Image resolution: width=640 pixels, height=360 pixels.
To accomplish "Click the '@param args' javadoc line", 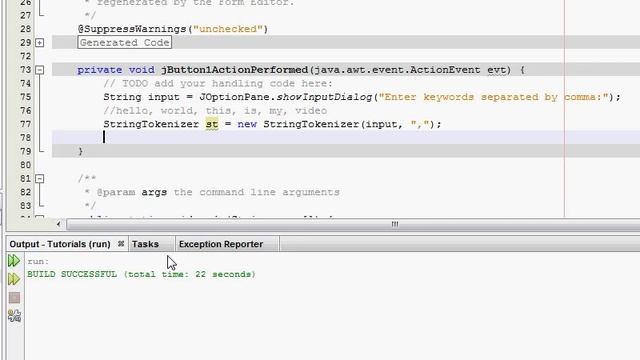I will click(x=212, y=192).
